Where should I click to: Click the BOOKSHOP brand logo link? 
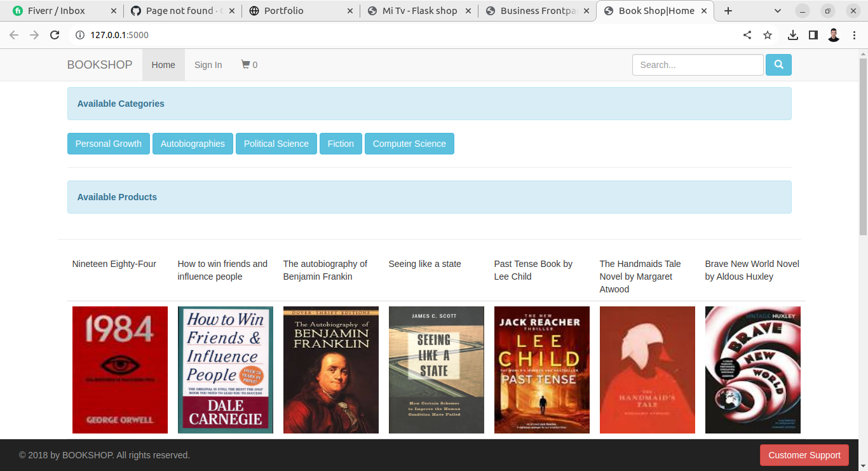coord(100,65)
